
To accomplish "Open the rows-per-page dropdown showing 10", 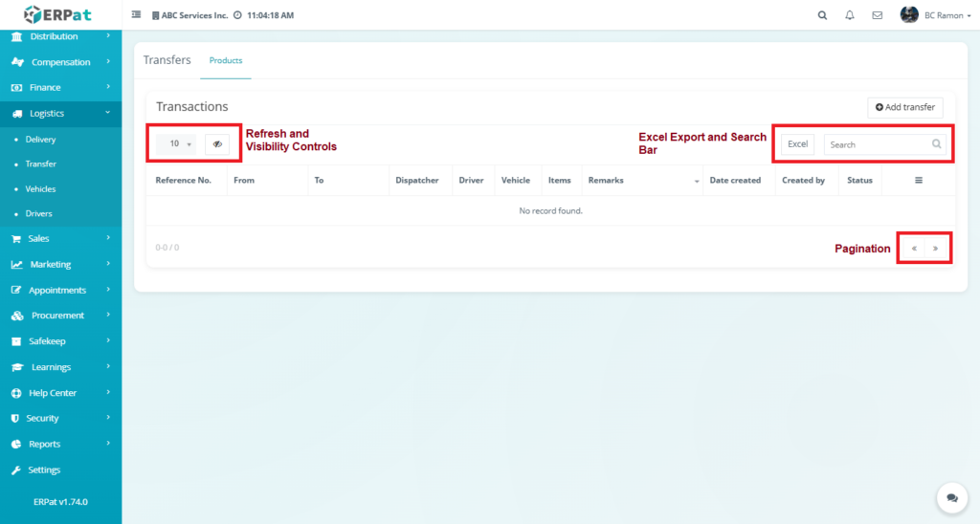I will (176, 143).
